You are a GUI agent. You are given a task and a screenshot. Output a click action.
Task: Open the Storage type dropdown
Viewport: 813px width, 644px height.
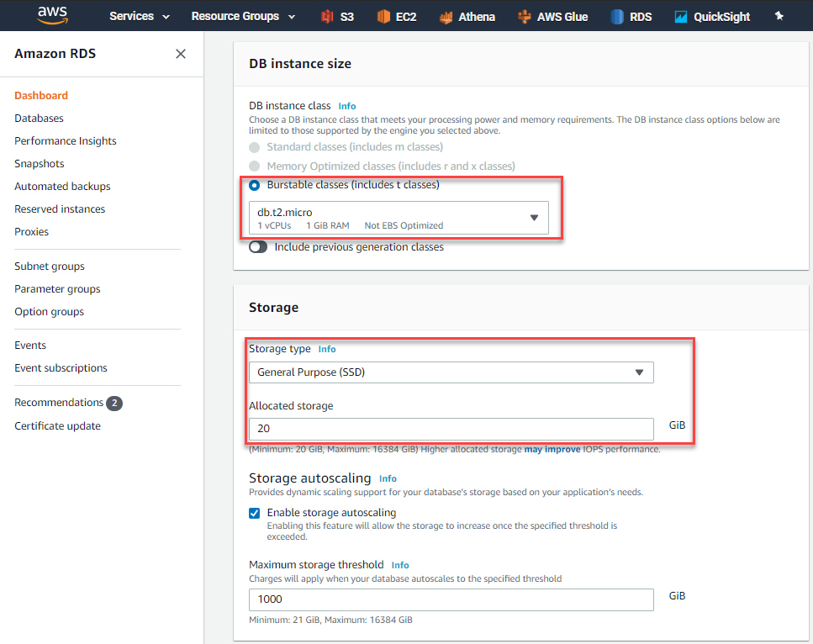(x=451, y=372)
